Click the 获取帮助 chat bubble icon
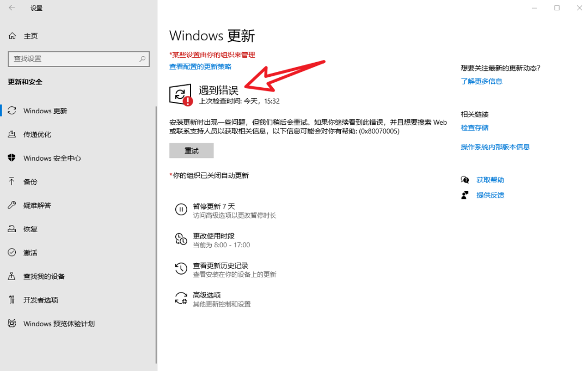The width and height of the screenshot is (588, 371). [465, 180]
